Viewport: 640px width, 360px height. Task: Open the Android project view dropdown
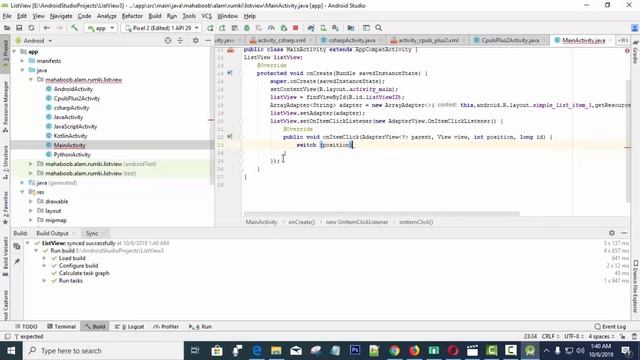pyautogui.click(x=34, y=41)
